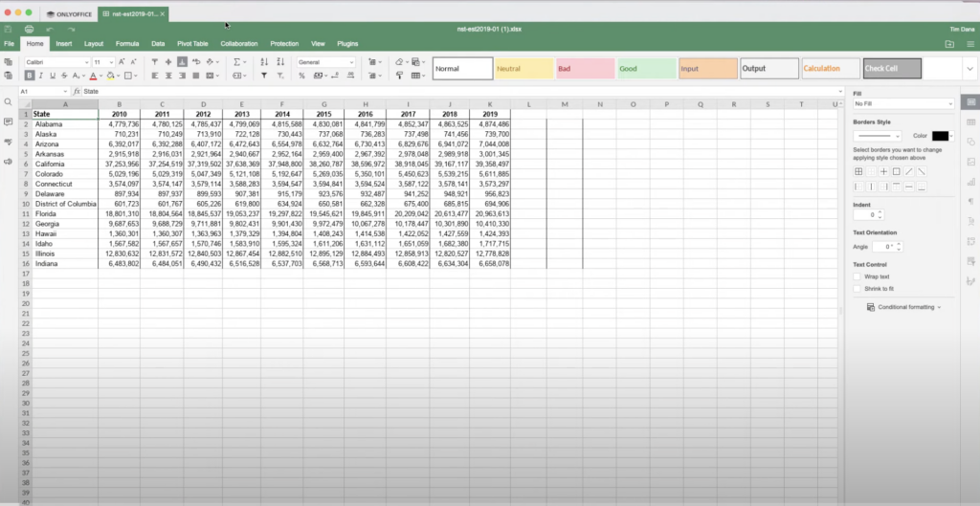Open chart settings in right sidebar
Screen dimensions: 980x506
[x=971, y=181]
